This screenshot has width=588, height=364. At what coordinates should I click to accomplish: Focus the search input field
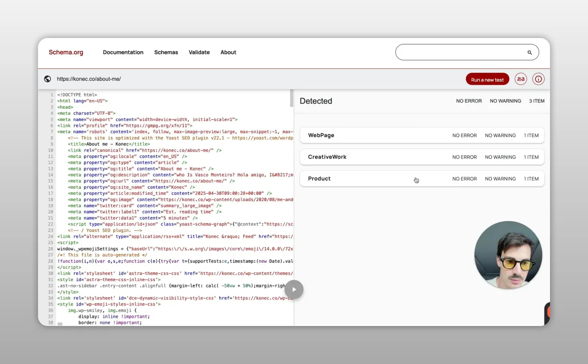click(x=467, y=52)
